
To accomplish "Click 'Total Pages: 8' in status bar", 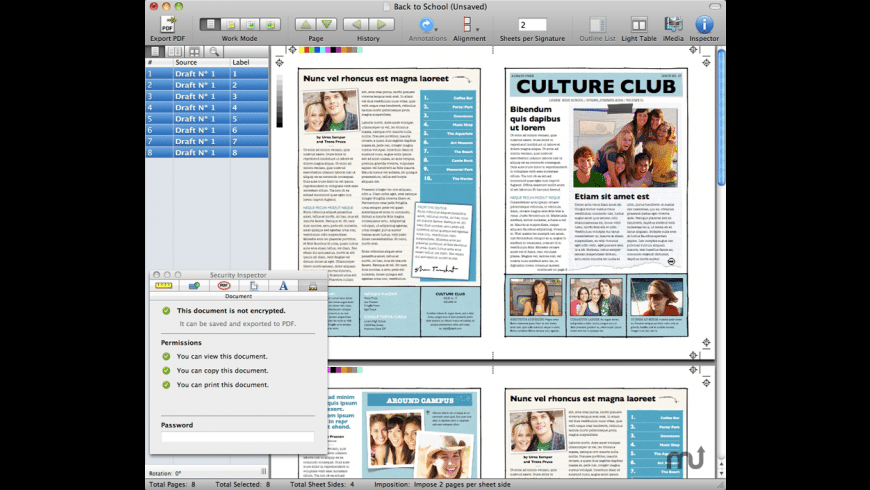I will [172, 484].
